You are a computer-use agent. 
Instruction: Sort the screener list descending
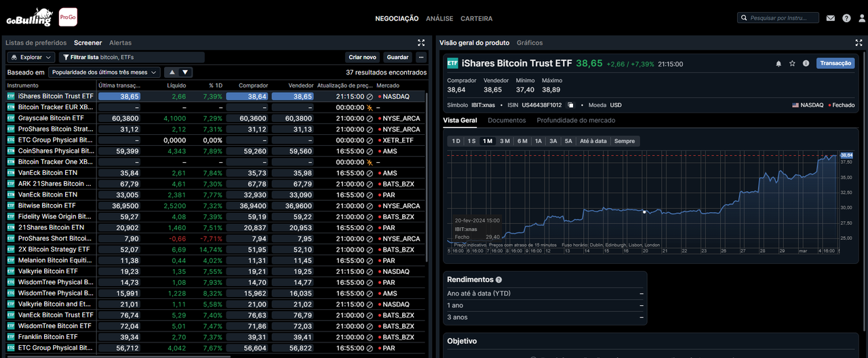(186, 72)
